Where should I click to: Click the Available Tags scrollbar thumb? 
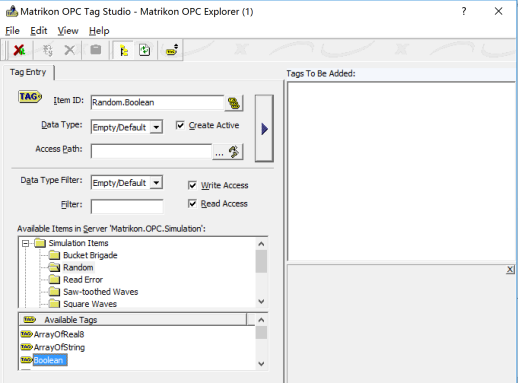click(x=261, y=333)
